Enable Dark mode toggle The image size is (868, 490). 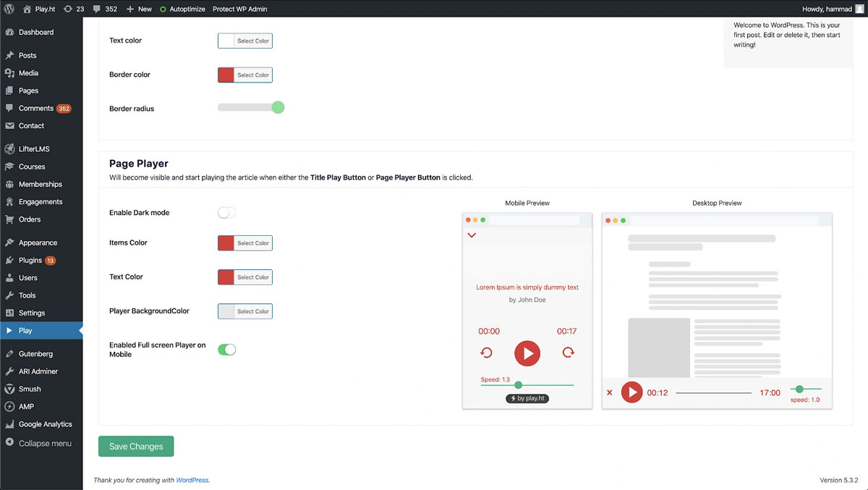tap(226, 213)
